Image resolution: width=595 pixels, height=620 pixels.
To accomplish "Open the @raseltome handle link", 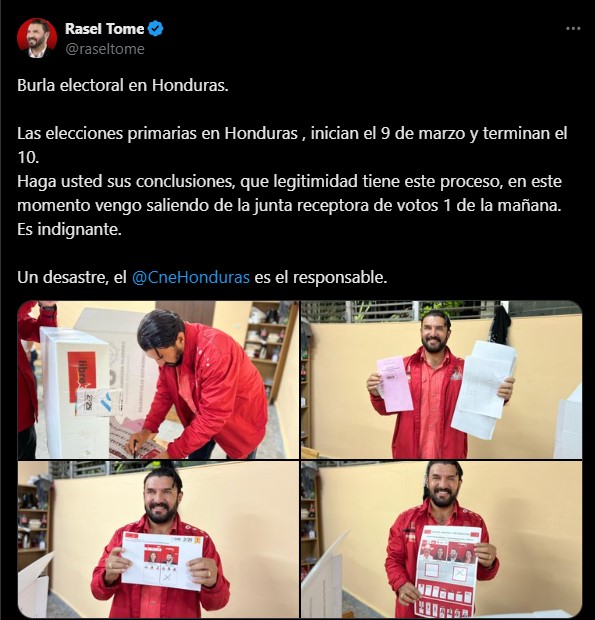I will click(x=105, y=49).
